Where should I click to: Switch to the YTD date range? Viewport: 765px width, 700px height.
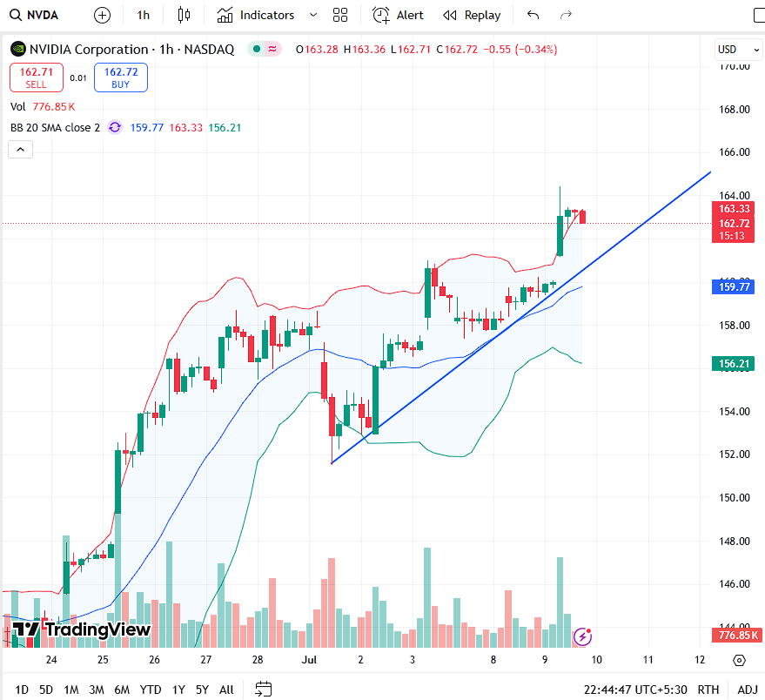point(151,690)
